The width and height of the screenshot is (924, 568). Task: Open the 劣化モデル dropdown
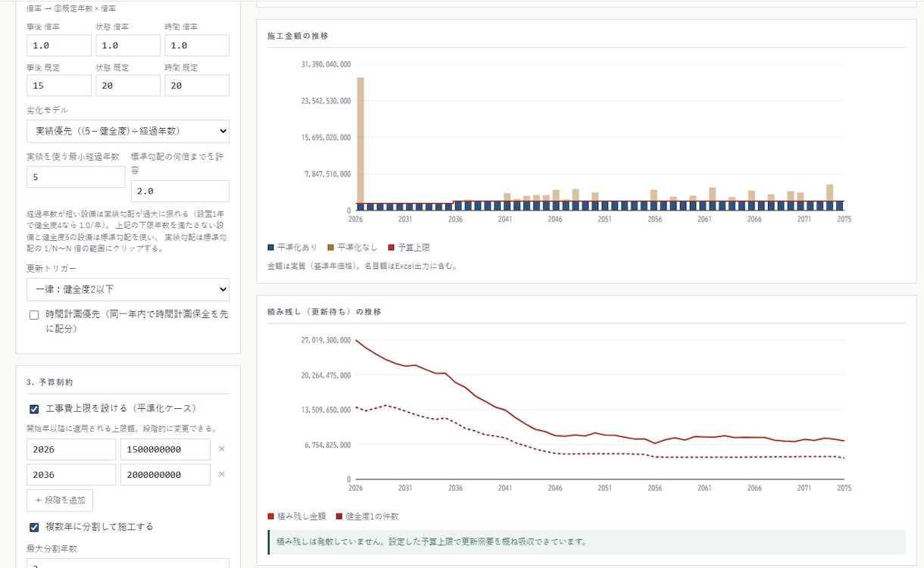click(x=128, y=131)
